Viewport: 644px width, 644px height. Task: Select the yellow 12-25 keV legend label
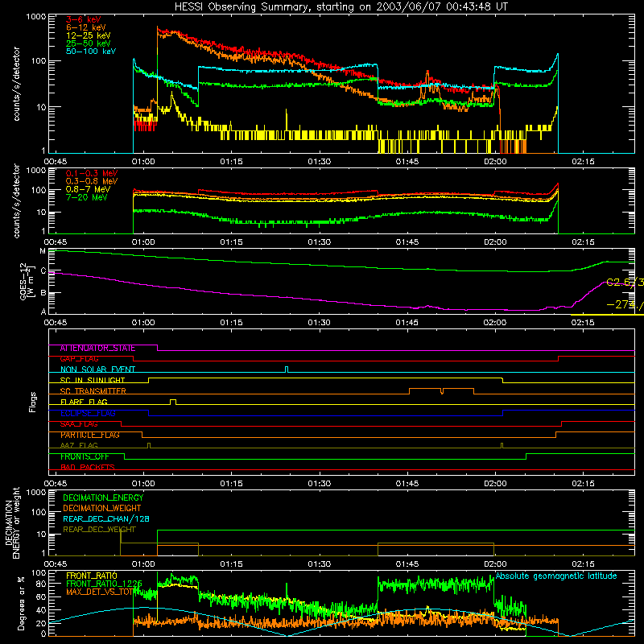pos(88,35)
